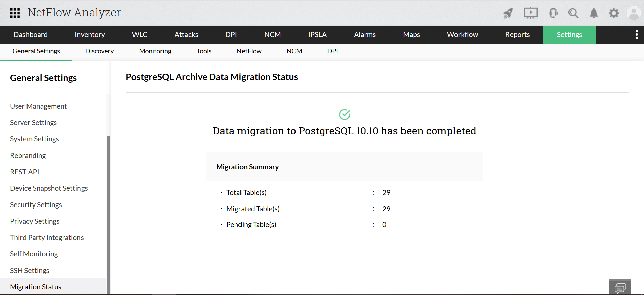The height and width of the screenshot is (295, 644).
Task: Click the green migration completed checkmark
Action: point(344,114)
